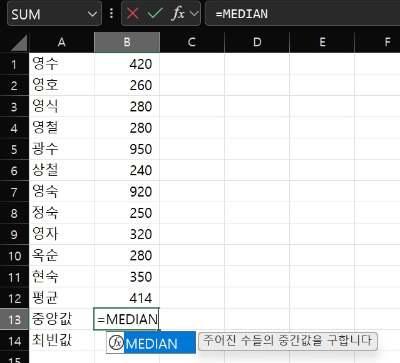Select row 10 header

click(x=14, y=256)
